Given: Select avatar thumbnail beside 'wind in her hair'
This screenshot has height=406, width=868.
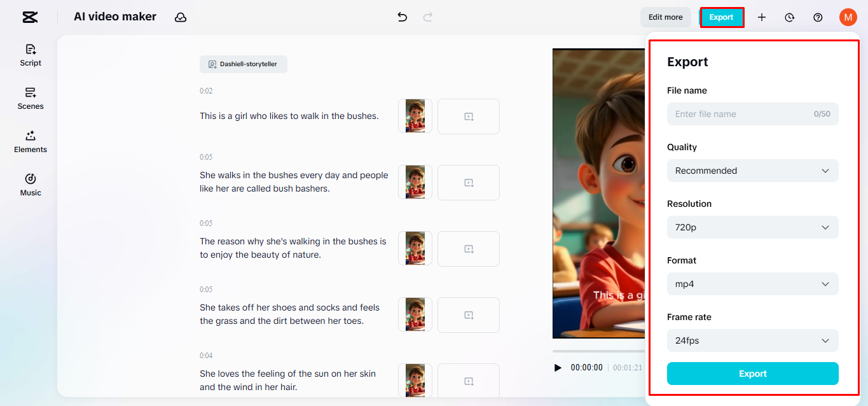Looking at the screenshot, I should [415, 381].
